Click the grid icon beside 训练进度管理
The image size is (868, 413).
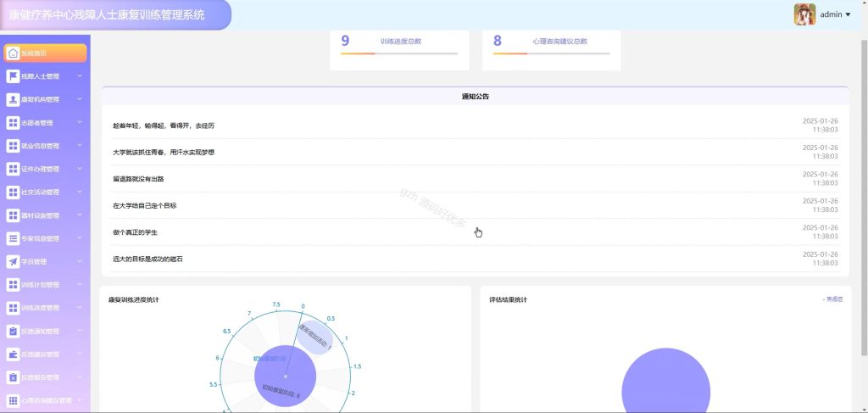pyautogui.click(x=13, y=308)
